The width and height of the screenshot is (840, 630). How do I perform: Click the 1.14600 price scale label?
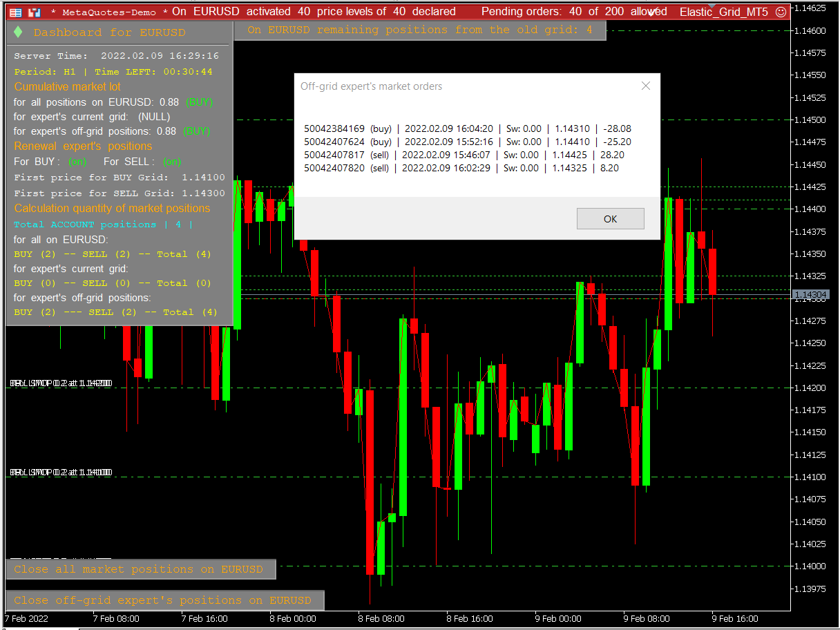pyautogui.click(x=810, y=30)
